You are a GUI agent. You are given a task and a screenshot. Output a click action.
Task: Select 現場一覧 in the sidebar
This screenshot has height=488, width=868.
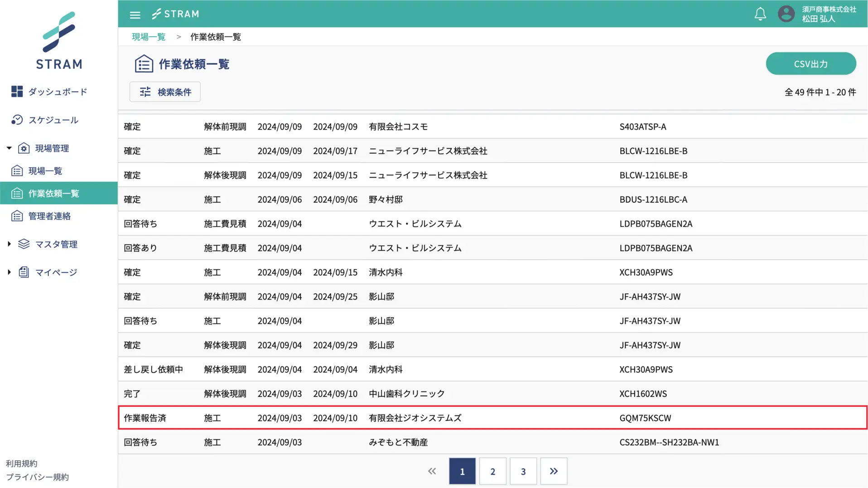point(45,171)
